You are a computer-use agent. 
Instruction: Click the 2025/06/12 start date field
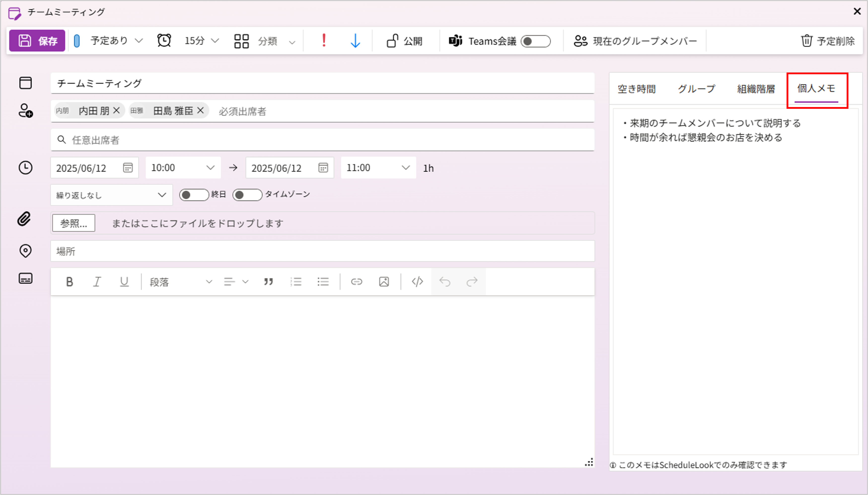click(x=95, y=168)
